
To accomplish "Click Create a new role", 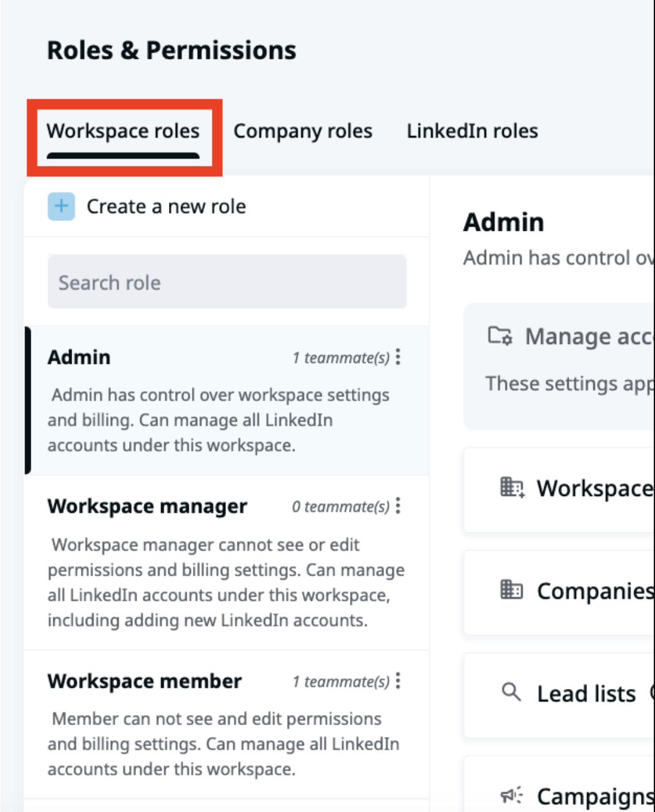I will point(166,206).
